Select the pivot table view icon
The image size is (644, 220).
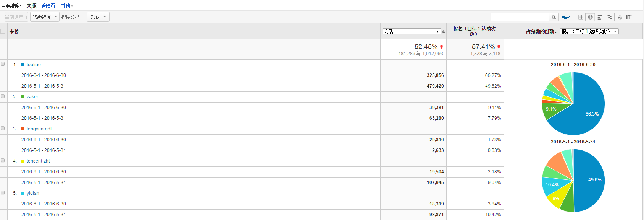629,17
